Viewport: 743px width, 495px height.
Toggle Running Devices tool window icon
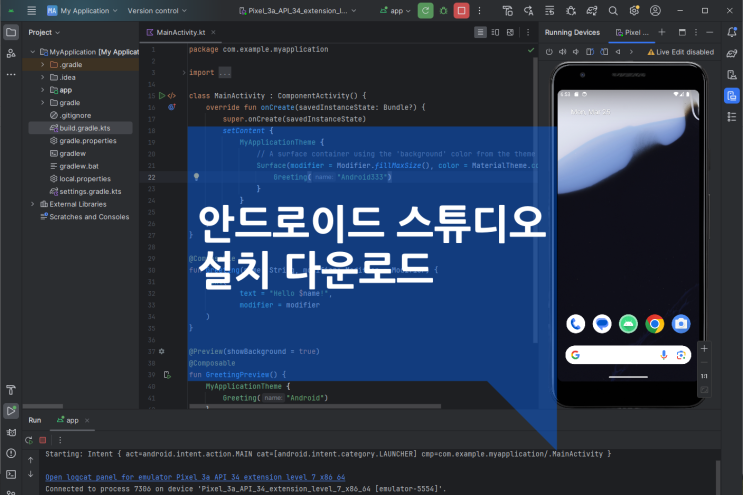coord(732,96)
